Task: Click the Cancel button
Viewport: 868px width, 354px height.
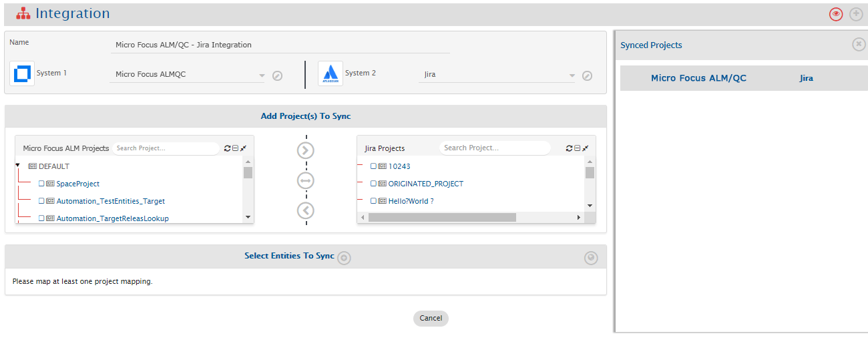Action: click(x=431, y=319)
